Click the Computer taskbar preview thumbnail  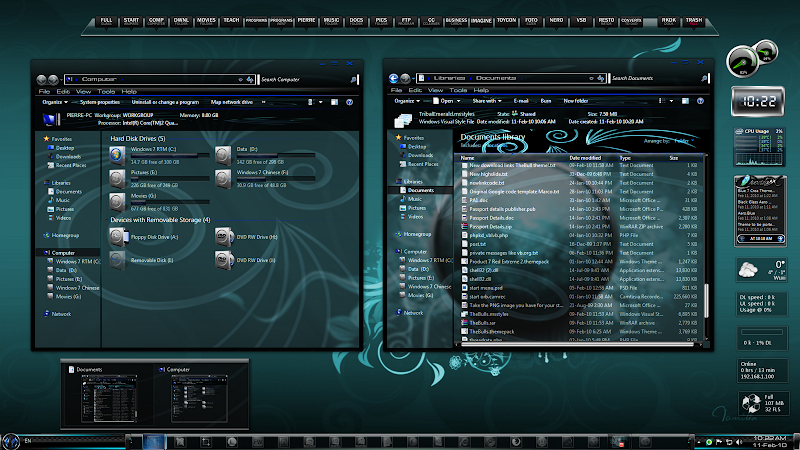click(199, 399)
